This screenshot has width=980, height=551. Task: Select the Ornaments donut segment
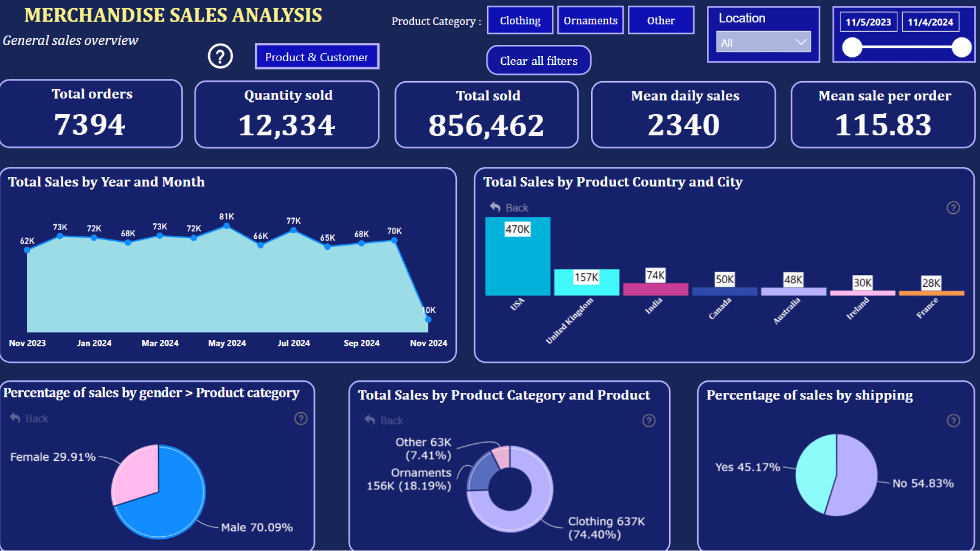click(x=480, y=472)
